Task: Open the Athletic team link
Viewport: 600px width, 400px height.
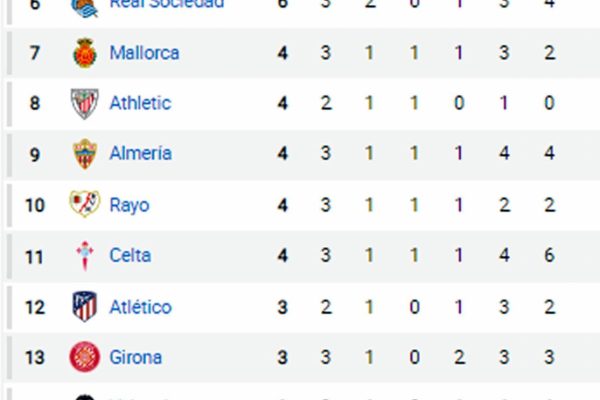Action: click(140, 103)
